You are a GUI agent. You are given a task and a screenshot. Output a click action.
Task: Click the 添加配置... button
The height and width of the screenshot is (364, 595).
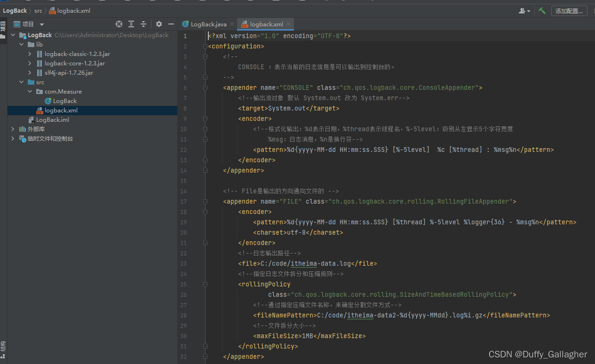[x=569, y=11]
